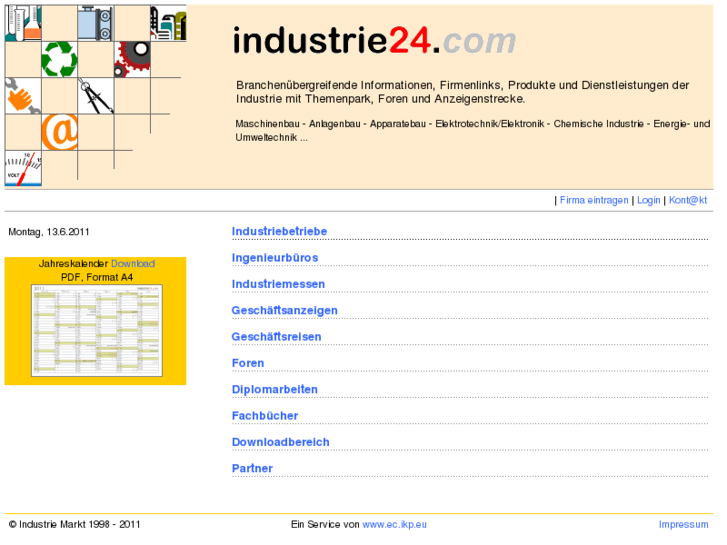The width and height of the screenshot is (727, 545).
Task: Visit the www.ec.ikp.eu link
Action: (395, 525)
